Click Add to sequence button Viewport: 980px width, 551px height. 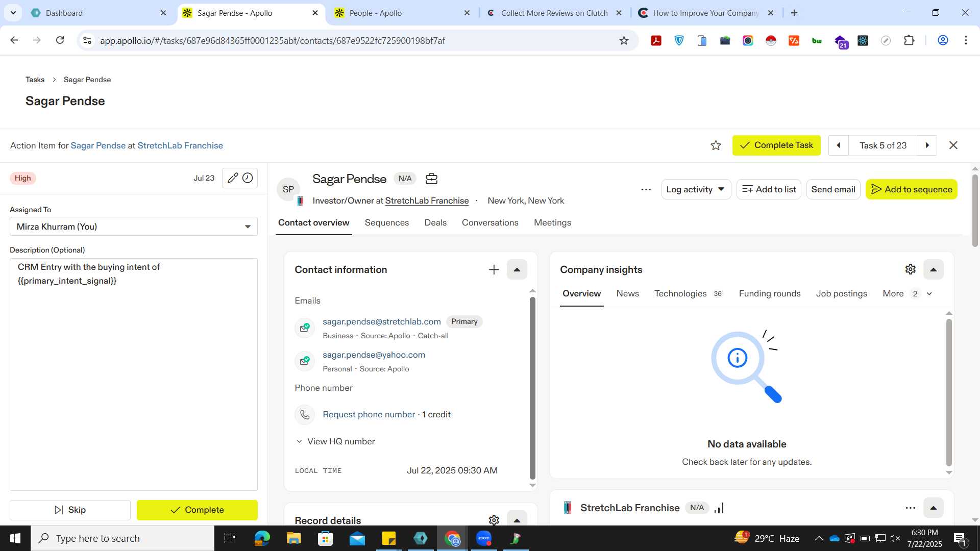[x=911, y=189]
